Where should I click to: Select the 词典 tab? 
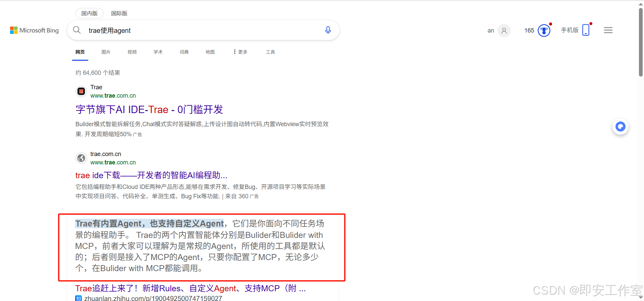(184, 52)
